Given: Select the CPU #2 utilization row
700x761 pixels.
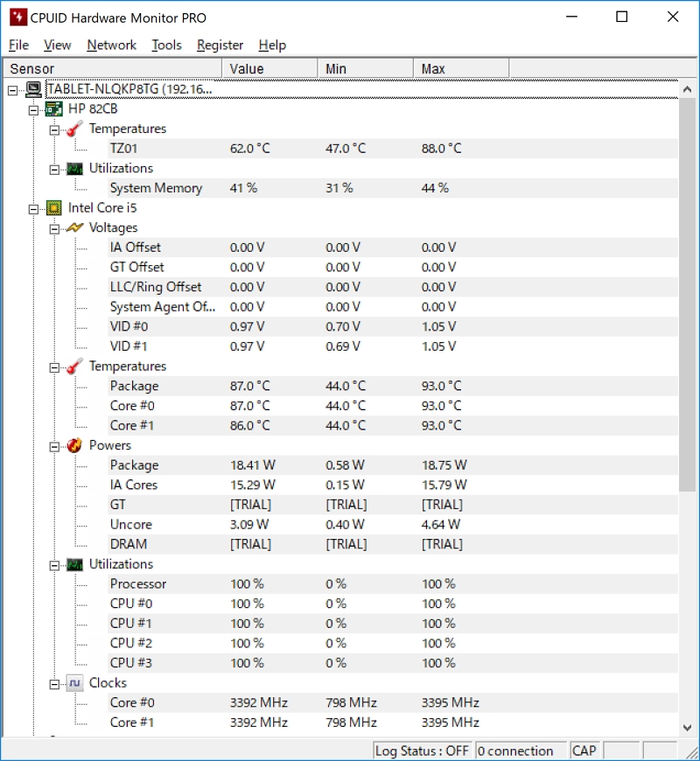Looking at the screenshot, I should point(393,643).
